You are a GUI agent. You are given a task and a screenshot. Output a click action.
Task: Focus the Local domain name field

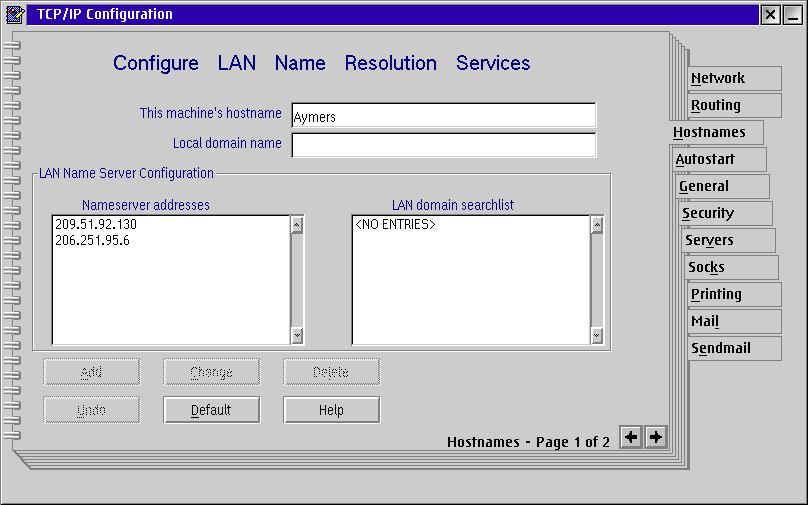[443, 144]
